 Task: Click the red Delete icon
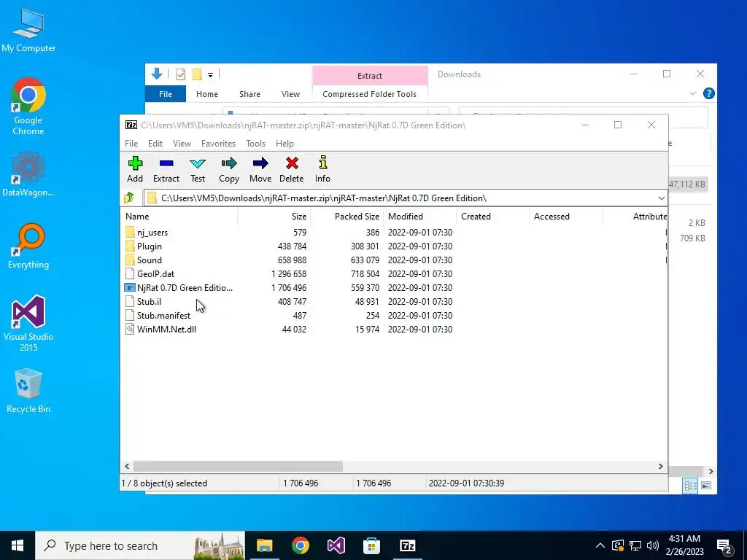pos(292,169)
